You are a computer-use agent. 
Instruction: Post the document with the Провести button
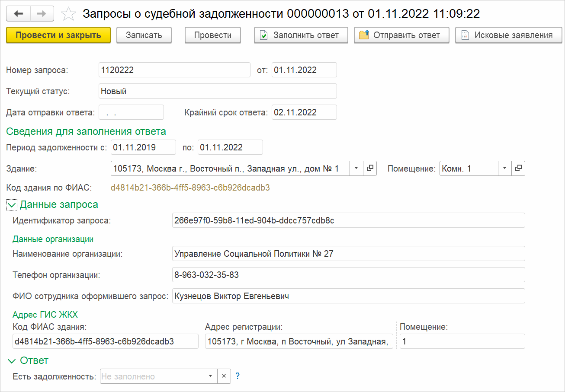[x=213, y=35]
